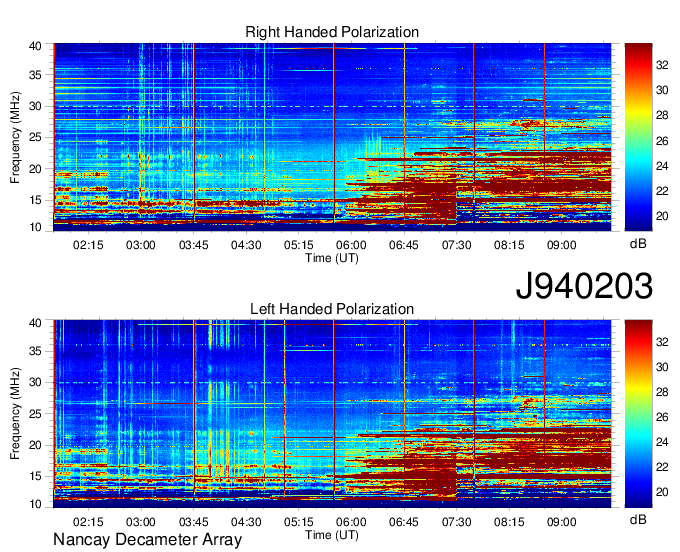Click the 07:30 time tick of Right Handed plot

[x=457, y=245]
